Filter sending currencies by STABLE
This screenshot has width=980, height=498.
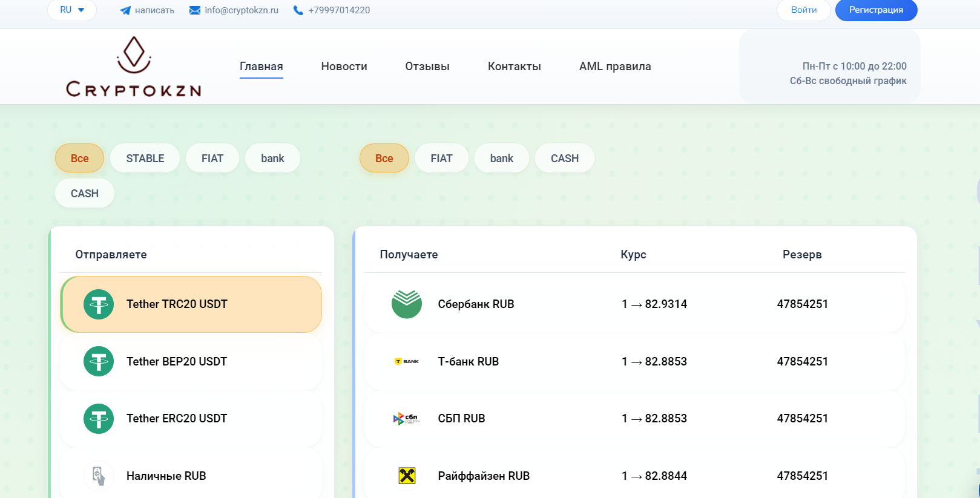pos(145,158)
